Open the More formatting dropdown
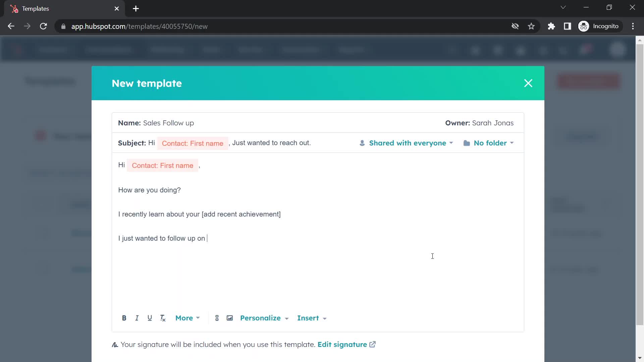 pyautogui.click(x=187, y=318)
